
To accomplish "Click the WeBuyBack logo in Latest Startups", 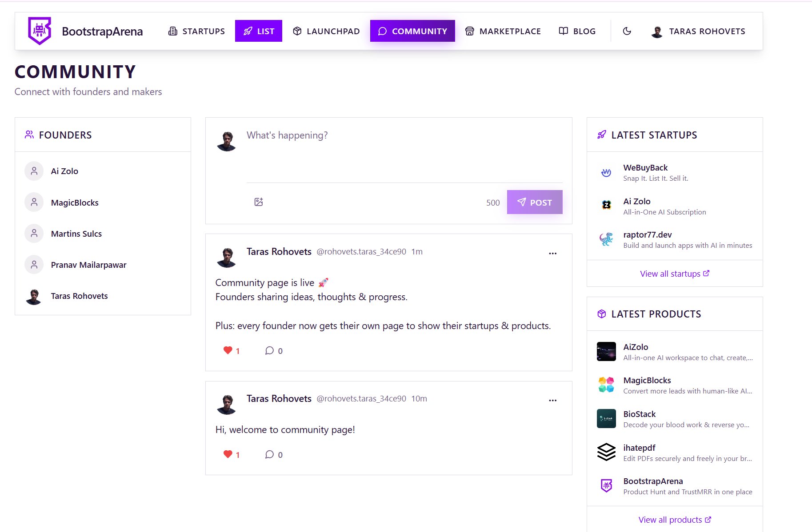I will point(606,172).
